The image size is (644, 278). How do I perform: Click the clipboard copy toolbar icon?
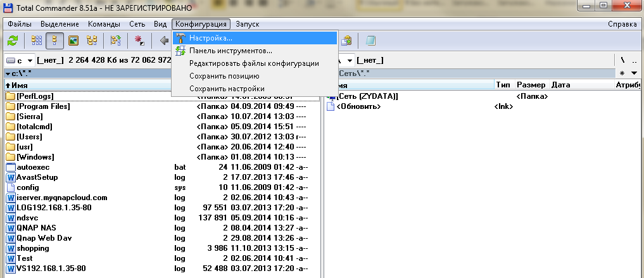pyautogui.click(x=347, y=41)
